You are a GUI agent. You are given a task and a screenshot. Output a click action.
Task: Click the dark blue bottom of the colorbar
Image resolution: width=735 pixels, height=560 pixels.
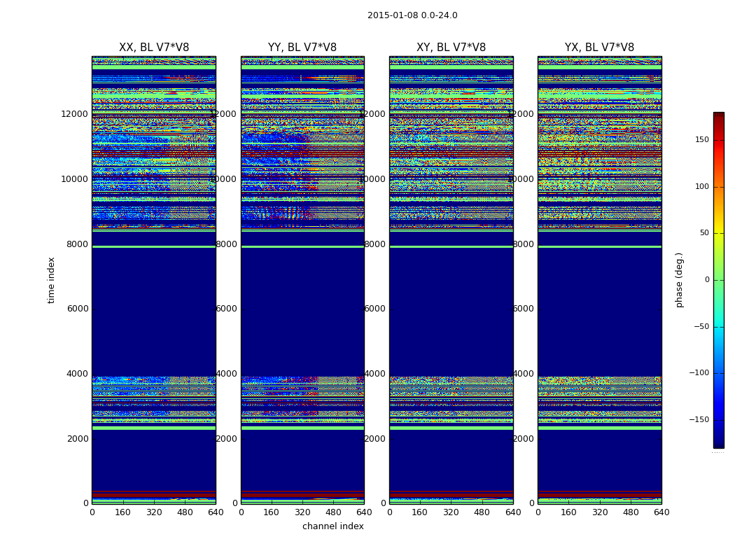(718, 442)
